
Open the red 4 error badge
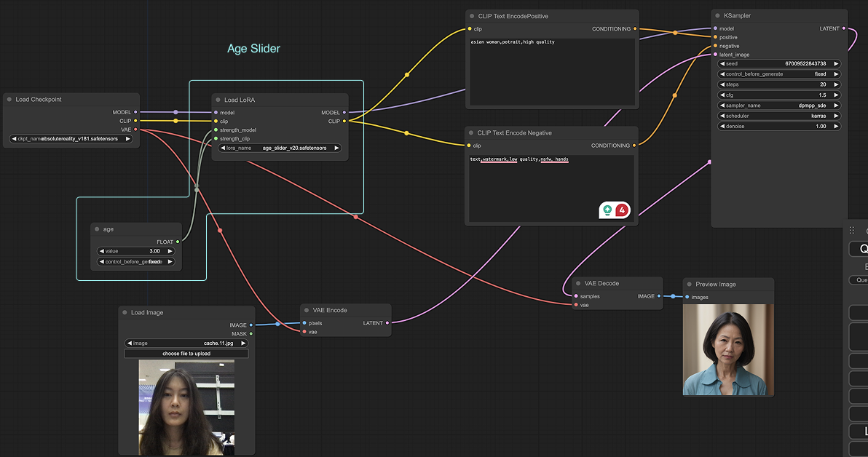pyautogui.click(x=622, y=210)
